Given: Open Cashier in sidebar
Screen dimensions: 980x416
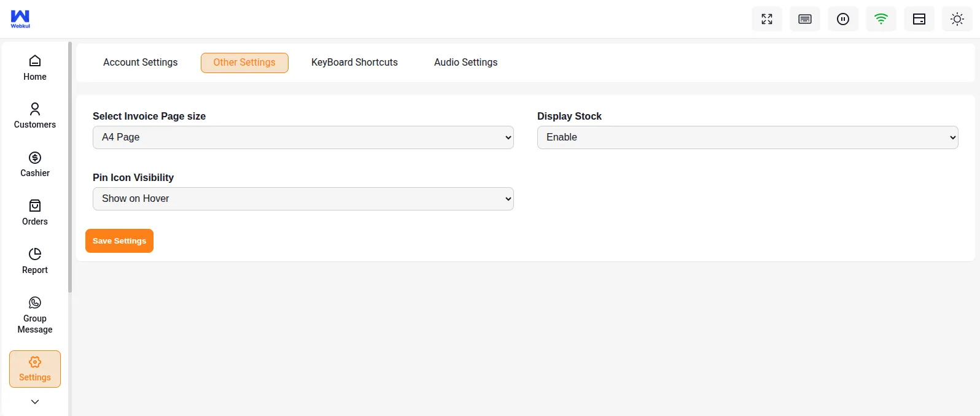Looking at the screenshot, I should coord(35,164).
